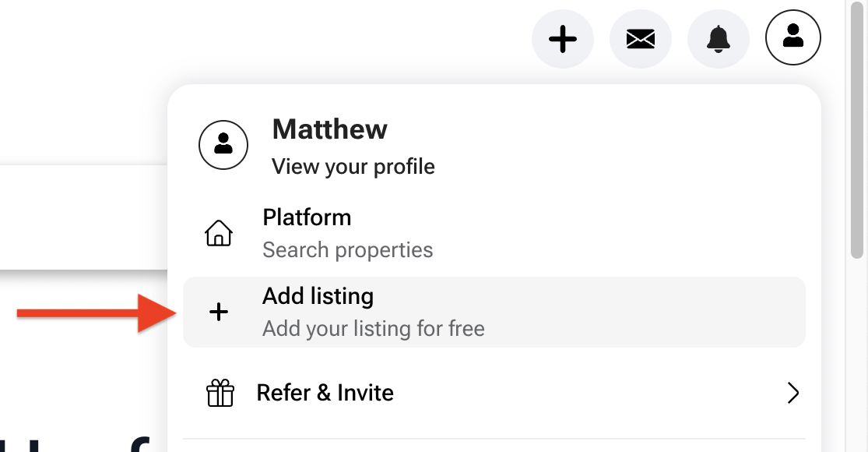Choose the "Add listing" menu item label
The image size is (868, 452).
click(x=318, y=297)
